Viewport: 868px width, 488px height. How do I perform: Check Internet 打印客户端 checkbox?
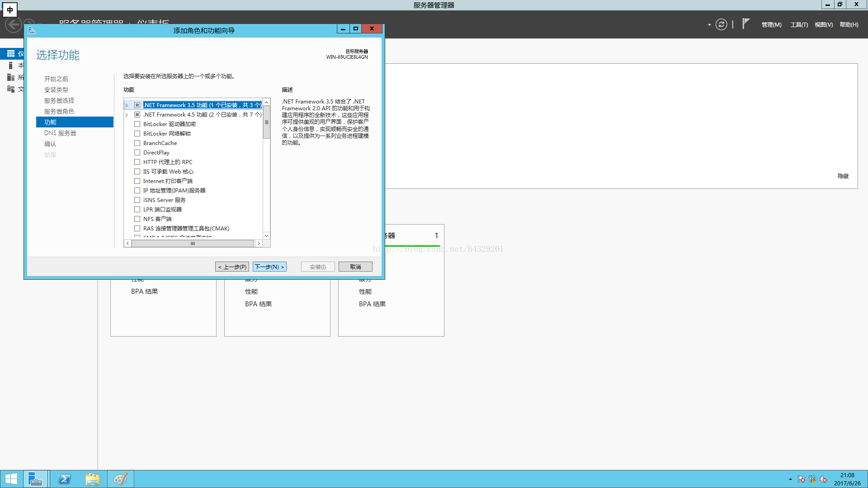pos(137,181)
